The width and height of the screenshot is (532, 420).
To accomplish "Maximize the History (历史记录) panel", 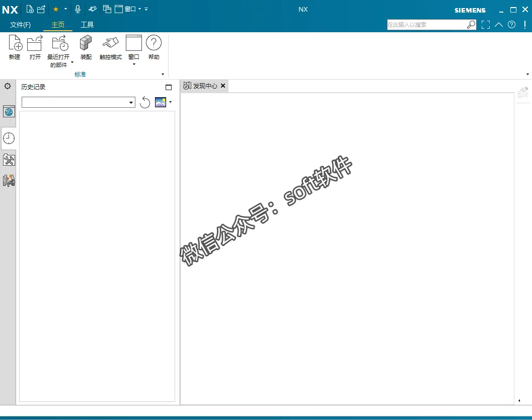I will coord(169,88).
